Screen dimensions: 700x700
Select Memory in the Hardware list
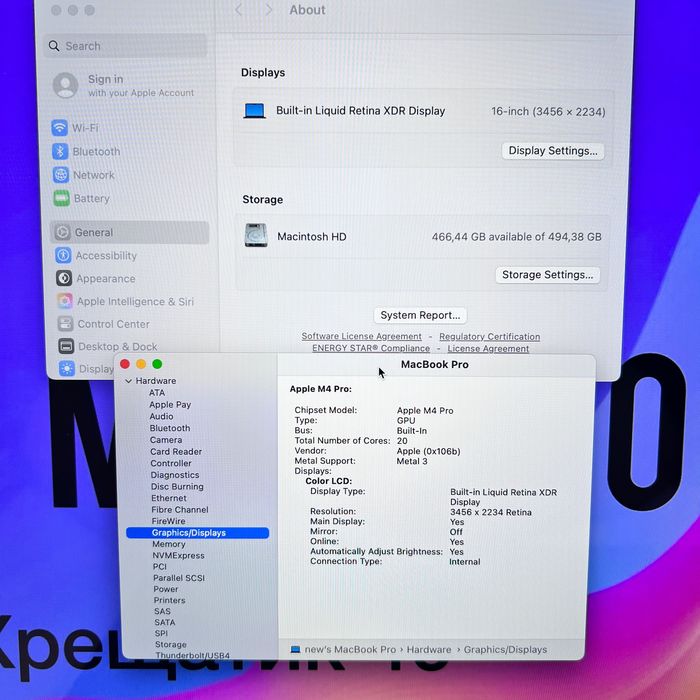[x=169, y=544]
